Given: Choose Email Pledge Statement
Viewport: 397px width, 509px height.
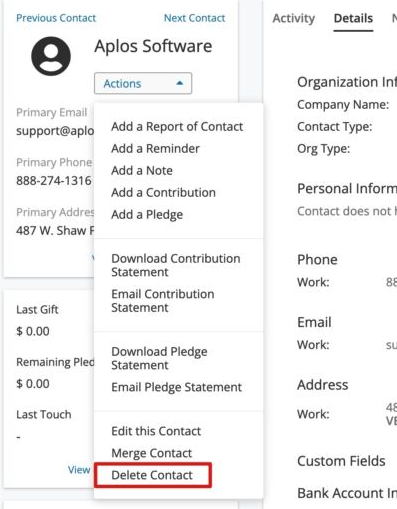Looking at the screenshot, I should tap(177, 387).
